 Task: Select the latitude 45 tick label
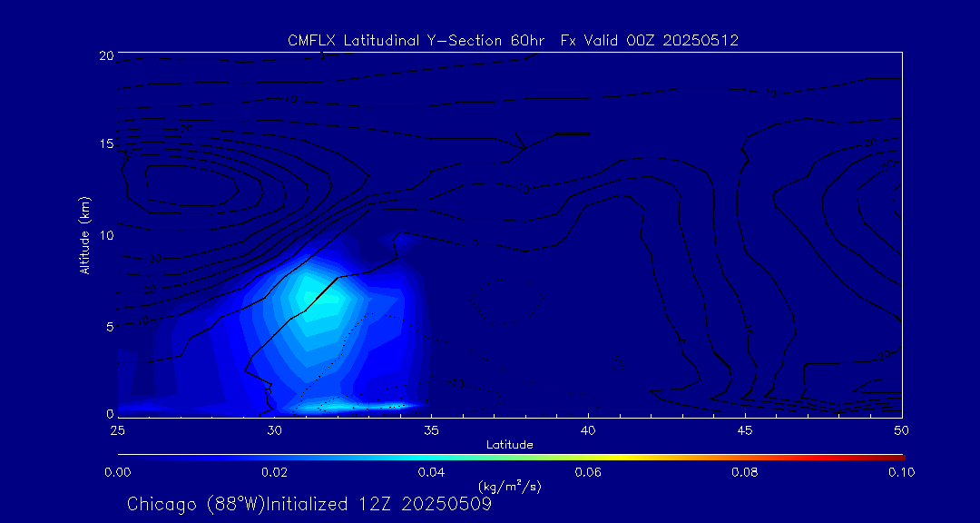[x=745, y=429]
